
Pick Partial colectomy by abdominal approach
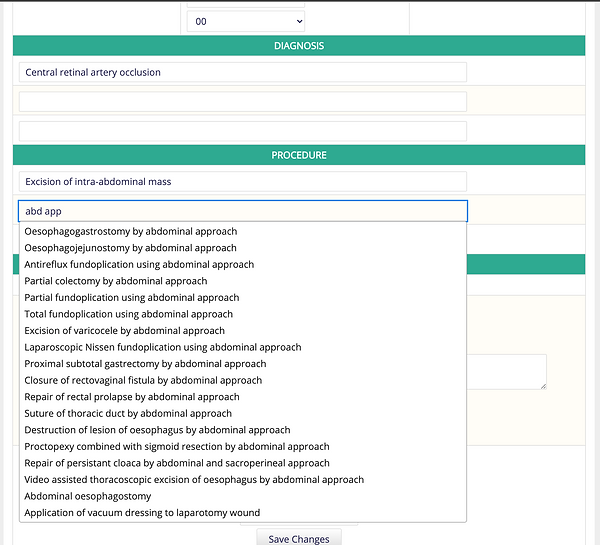pos(243,281)
